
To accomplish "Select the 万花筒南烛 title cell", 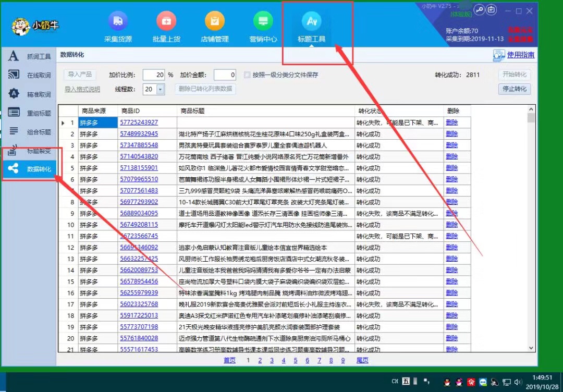I will (x=266, y=157).
